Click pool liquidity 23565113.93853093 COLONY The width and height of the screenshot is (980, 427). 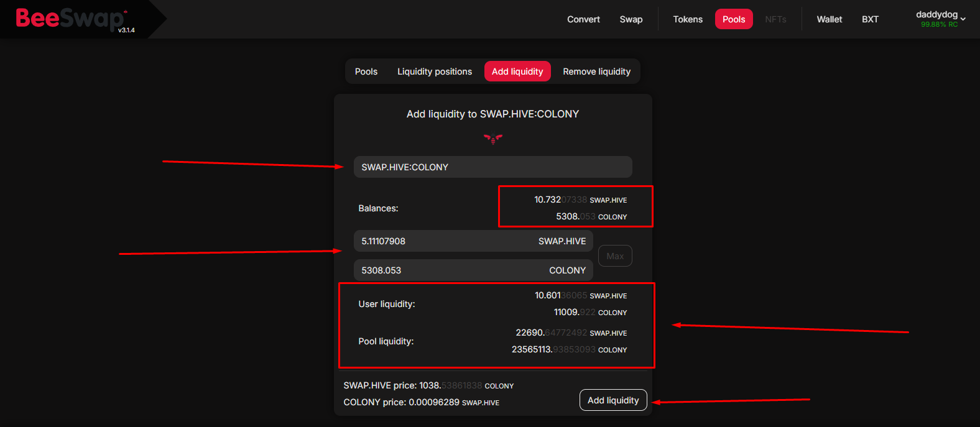pyautogui.click(x=570, y=349)
